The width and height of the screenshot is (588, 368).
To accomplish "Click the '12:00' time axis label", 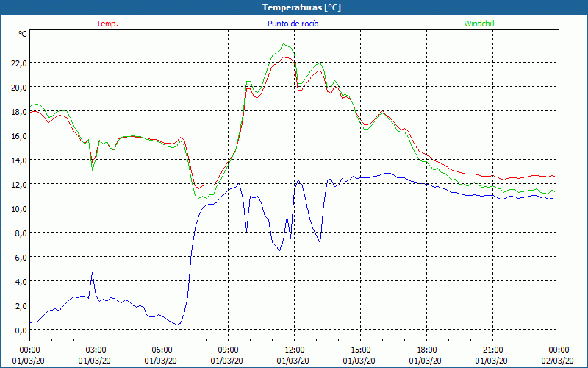I will pos(295,350).
